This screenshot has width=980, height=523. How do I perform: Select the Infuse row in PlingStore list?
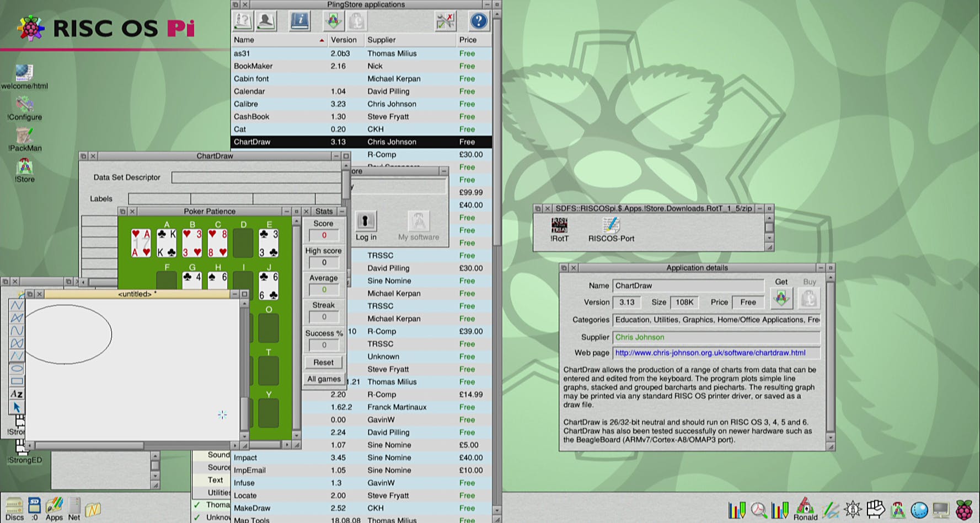click(361, 483)
